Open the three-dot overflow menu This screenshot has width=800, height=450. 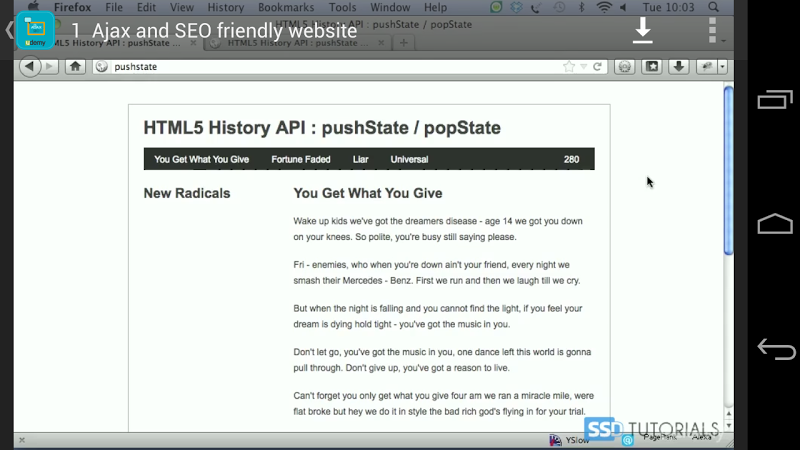click(712, 30)
